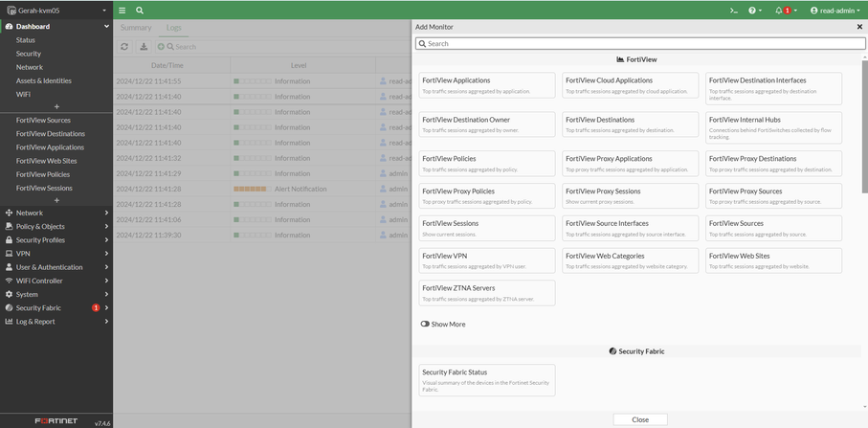The image size is (868, 428).
Task: Open FortiView Policies in sidebar
Action: [x=43, y=174]
